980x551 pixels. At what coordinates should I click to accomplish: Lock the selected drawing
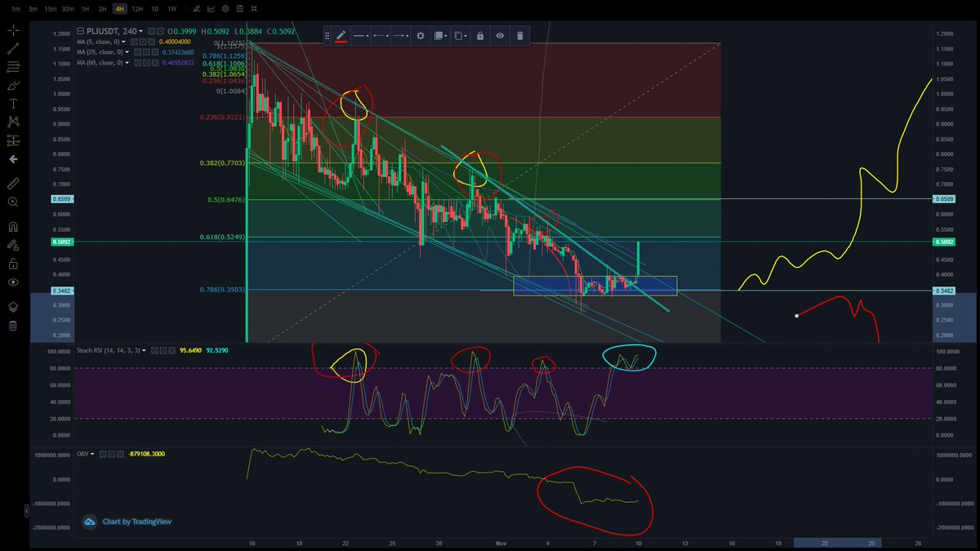pos(480,36)
